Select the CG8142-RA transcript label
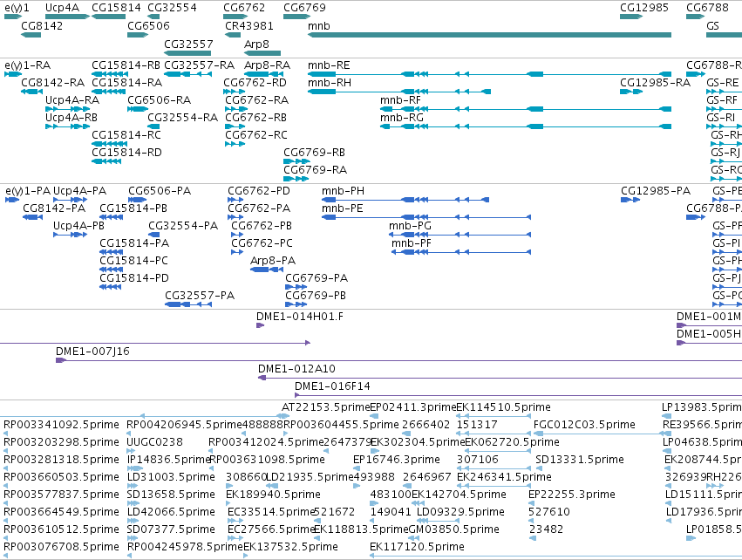 [53, 83]
